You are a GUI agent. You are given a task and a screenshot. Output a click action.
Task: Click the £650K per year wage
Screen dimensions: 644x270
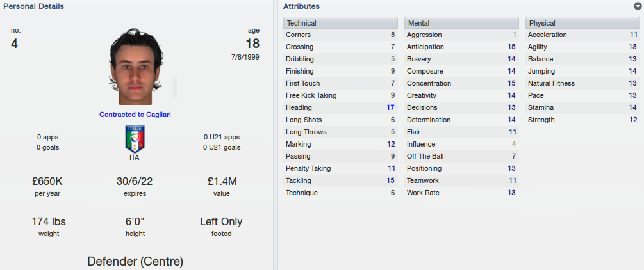coord(47,181)
